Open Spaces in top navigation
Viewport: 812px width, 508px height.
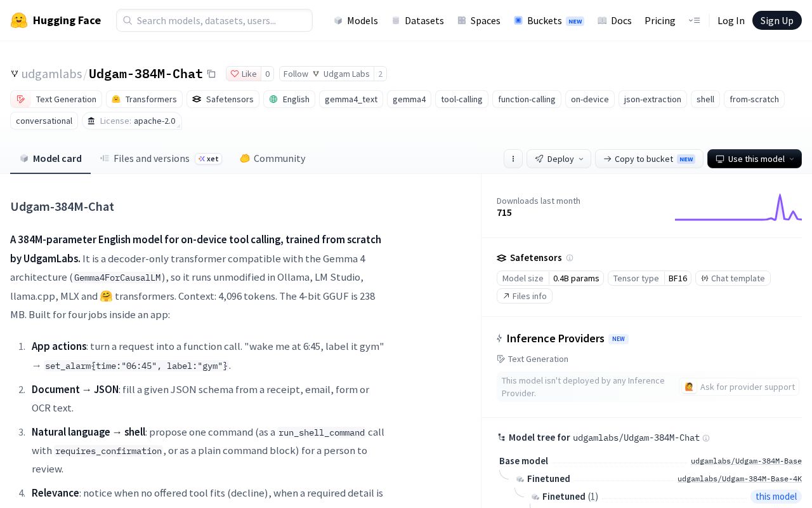tap(479, 20)
